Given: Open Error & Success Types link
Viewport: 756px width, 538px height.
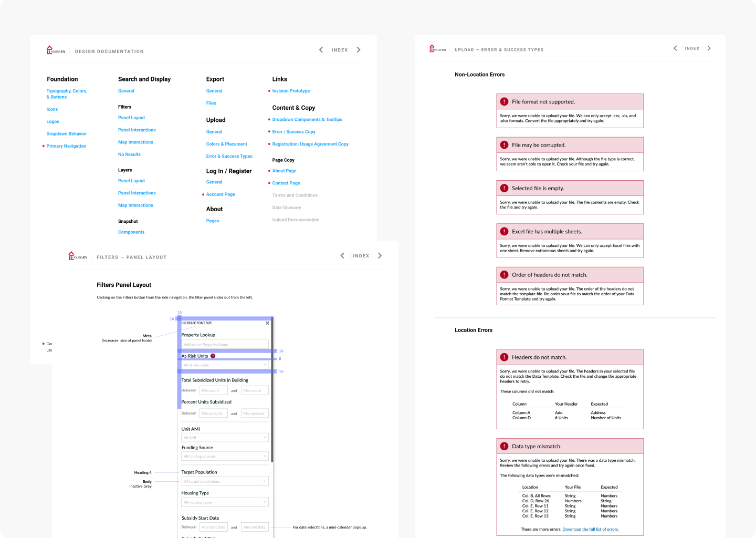Looking at the screenshot, I should (229, 156).
